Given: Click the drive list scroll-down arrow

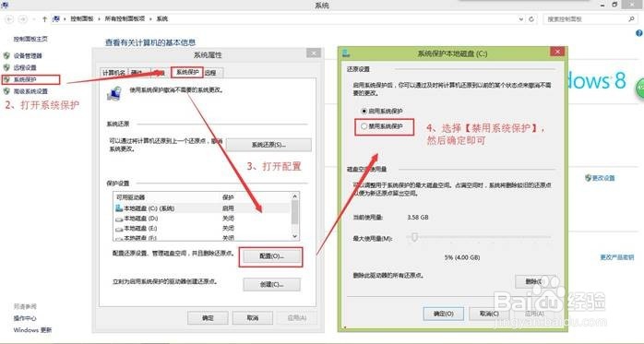Looking at the screenshot, I should (x=295, y=236).
